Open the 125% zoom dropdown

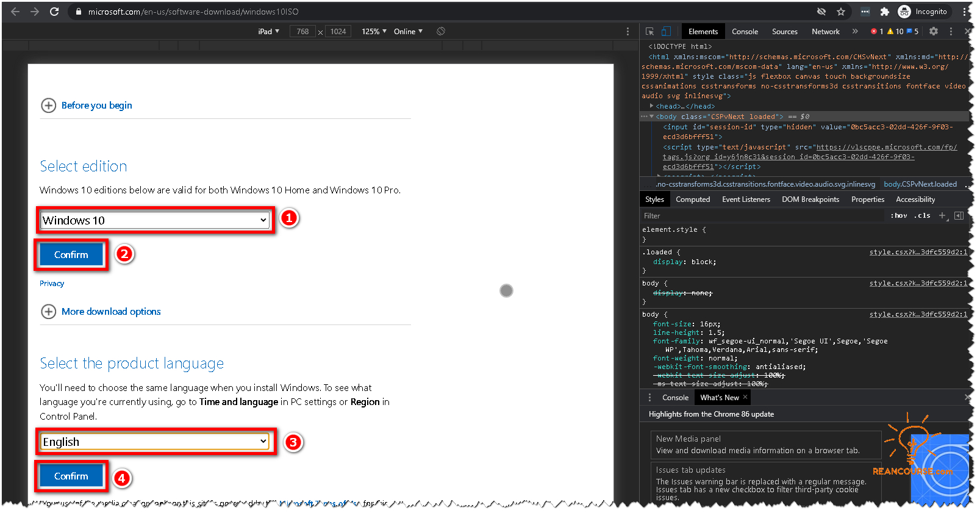click(x=374, y=31)
